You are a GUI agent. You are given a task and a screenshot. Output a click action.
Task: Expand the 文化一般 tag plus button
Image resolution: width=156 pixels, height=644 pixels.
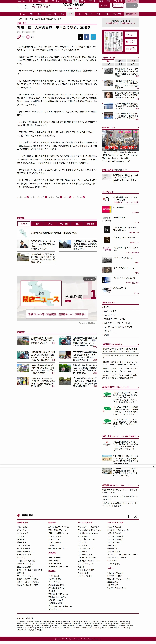point(83,197)
